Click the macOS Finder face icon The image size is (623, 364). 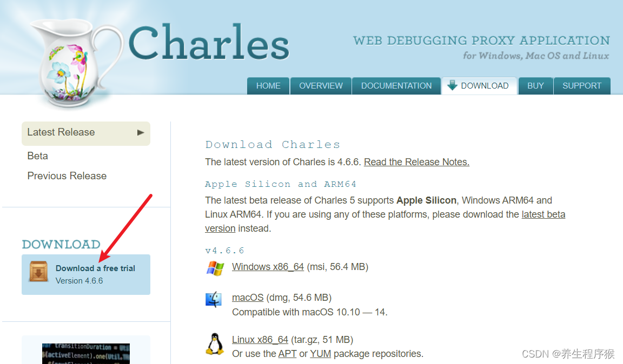click(214, 299)
